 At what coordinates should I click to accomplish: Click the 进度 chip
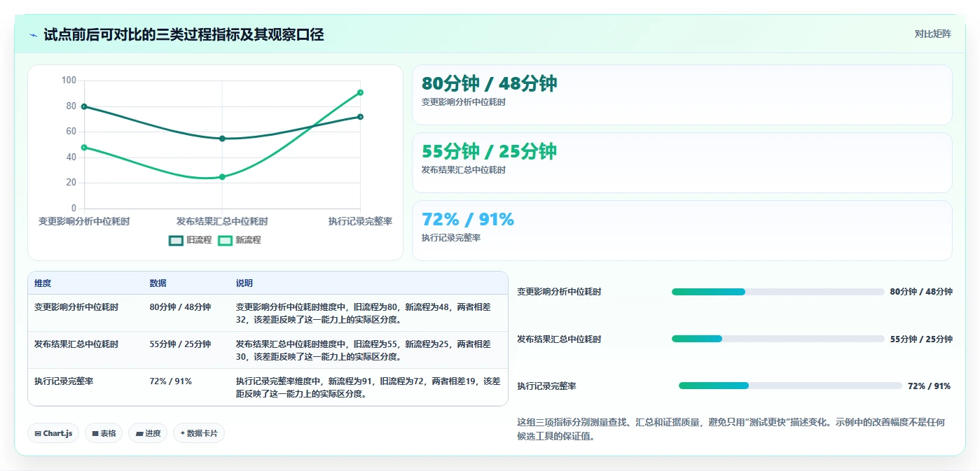coord(148,433)
